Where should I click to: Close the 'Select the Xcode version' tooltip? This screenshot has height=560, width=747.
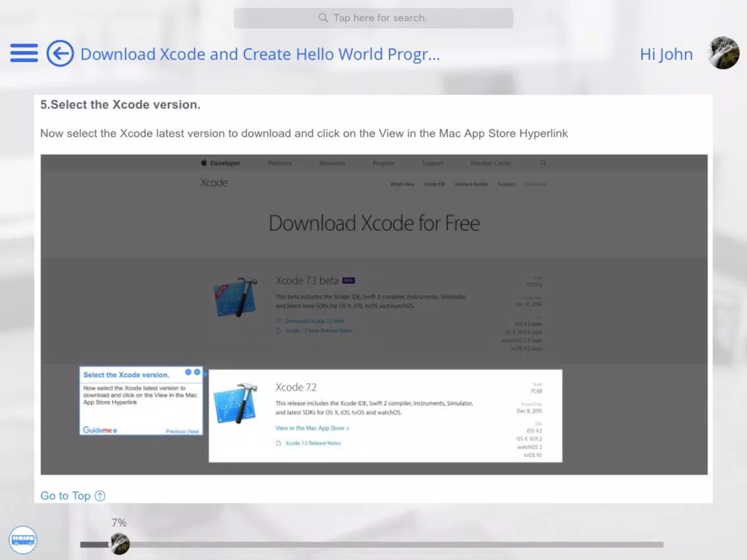click(197, 372)
